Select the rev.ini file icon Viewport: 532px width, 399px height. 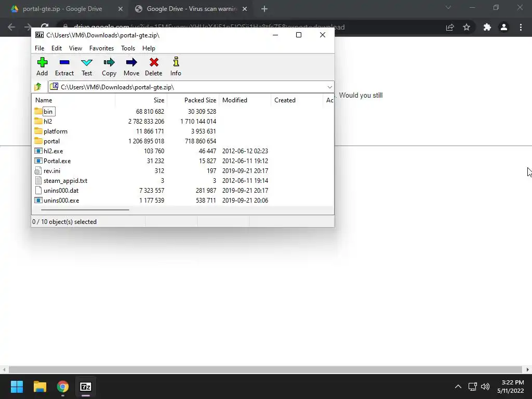(38, 170)
